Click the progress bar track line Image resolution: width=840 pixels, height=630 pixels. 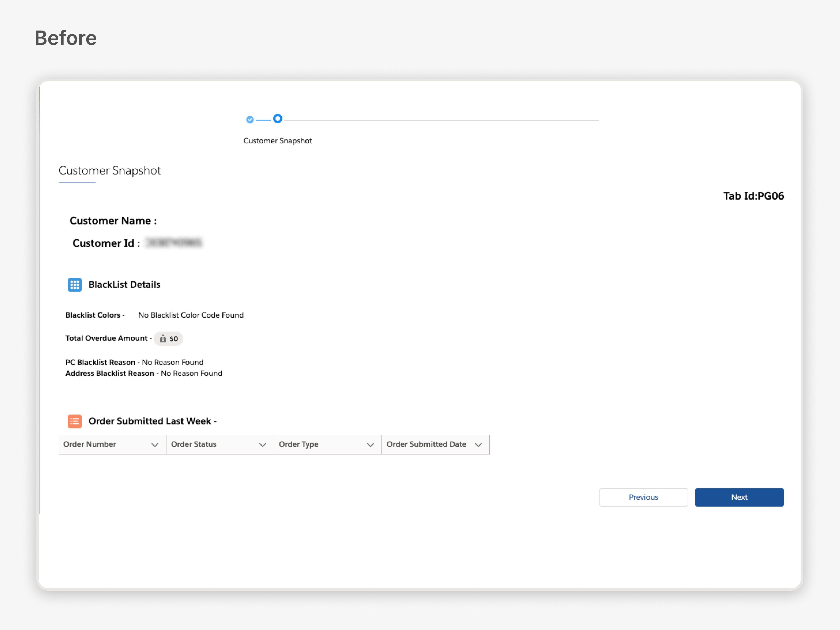click(440, 120)
